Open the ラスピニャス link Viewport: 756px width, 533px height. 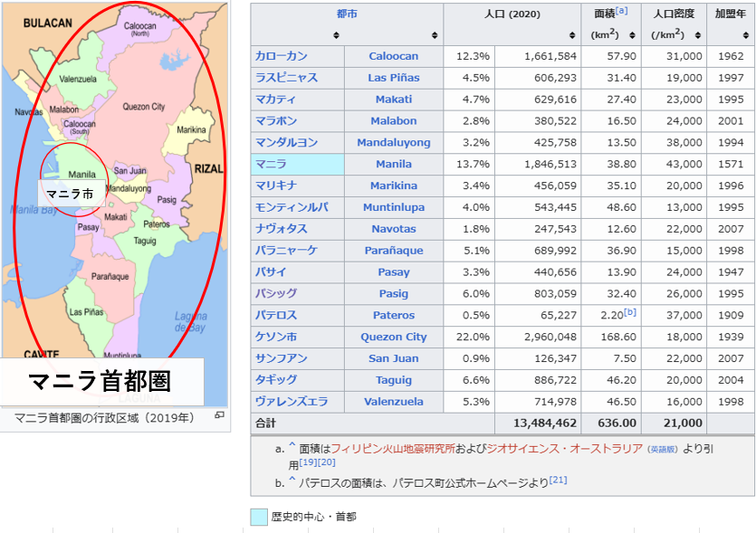pos(286,78)
